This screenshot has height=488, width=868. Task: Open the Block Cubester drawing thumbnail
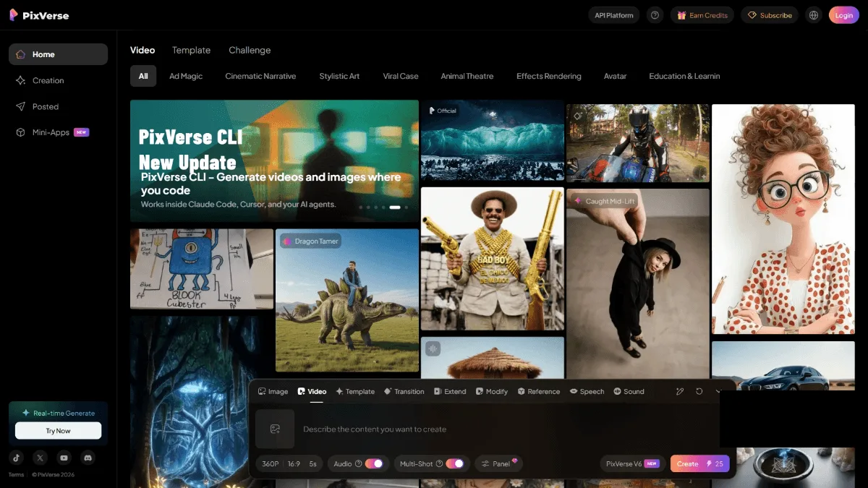202,269
